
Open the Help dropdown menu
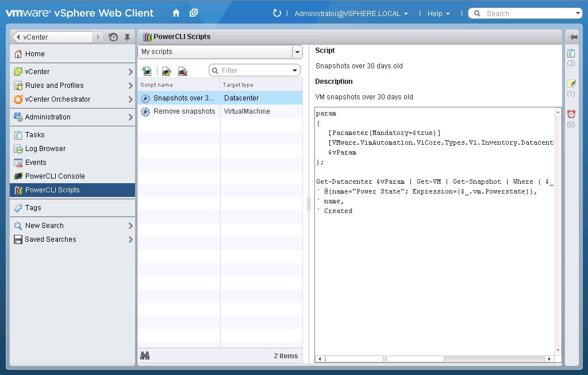click(x=439, y=13)
